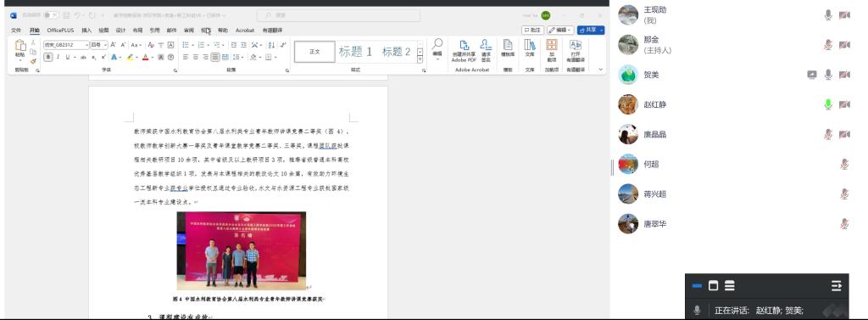The width and height of the screenshot is (868, 320).
Task: Click the sort A-Z icon
Action: tap(270, 45)
